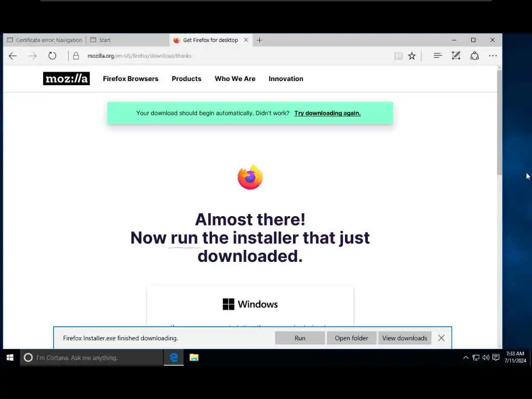The width and height of the screenshot is (532, 399).
Task: Open volume control tray icon
Action: pos(486,357)
